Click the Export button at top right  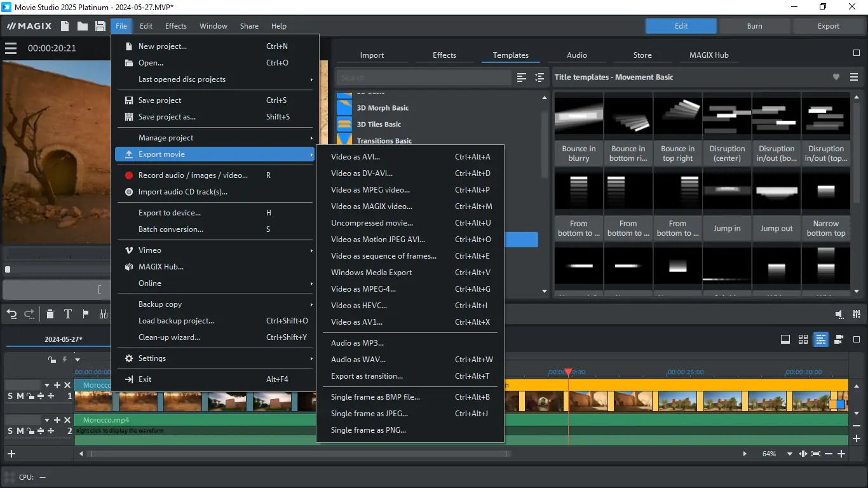click(x=828, y=26)
